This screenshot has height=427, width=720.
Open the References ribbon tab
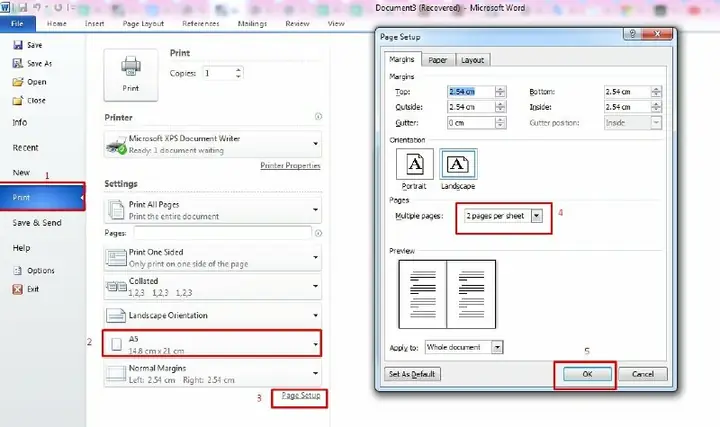tap(201, 23)
